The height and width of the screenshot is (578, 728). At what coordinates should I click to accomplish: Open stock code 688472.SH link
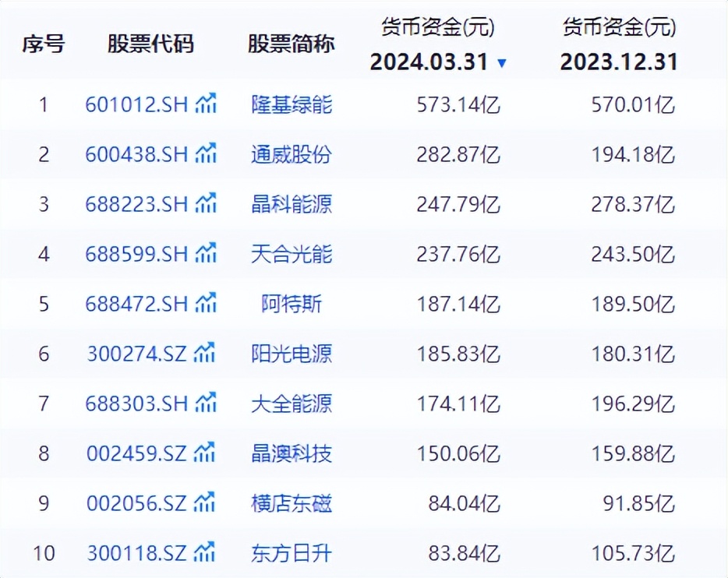[136, 304]
